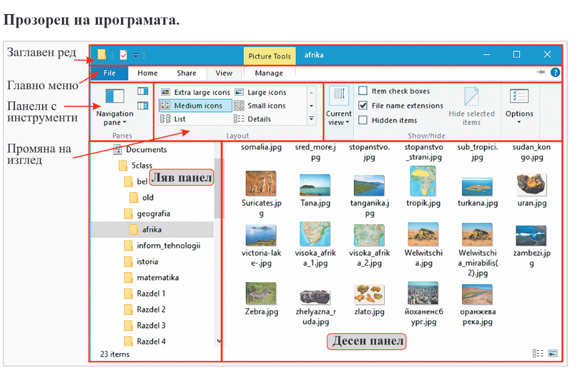Viewport: 588px width, 371px height.
Task: Switch to details view icon in status bar
Action: point(538,354)
